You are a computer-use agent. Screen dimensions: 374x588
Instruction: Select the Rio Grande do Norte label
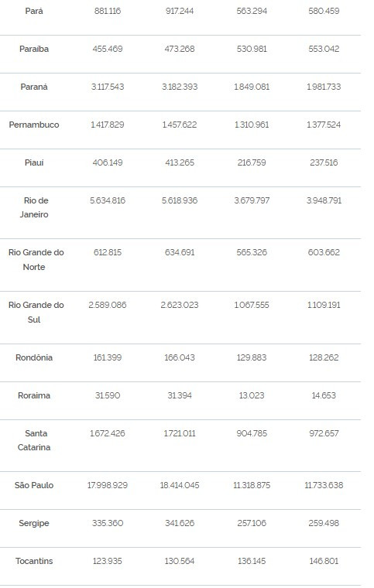point(36,259)
